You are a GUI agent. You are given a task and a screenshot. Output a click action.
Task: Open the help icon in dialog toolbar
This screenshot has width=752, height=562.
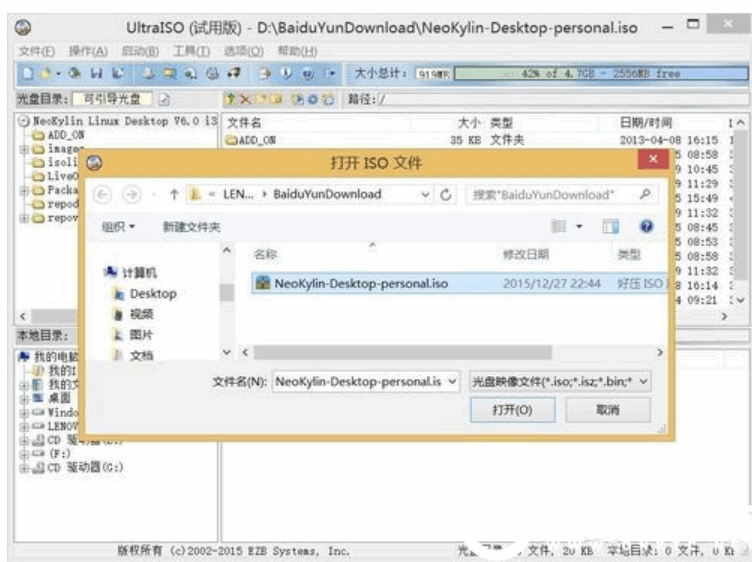(x=646, y=226)
